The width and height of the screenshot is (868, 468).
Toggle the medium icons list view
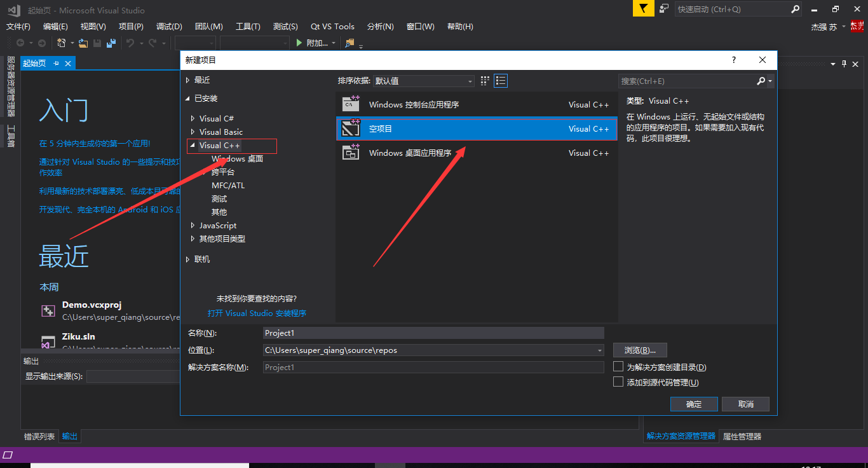coord(500,81)
